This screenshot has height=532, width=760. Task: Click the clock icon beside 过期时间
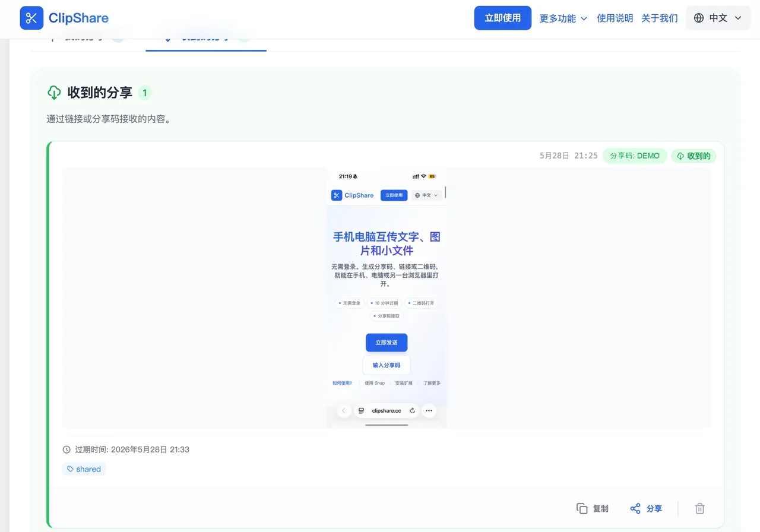tap(66, 449)
